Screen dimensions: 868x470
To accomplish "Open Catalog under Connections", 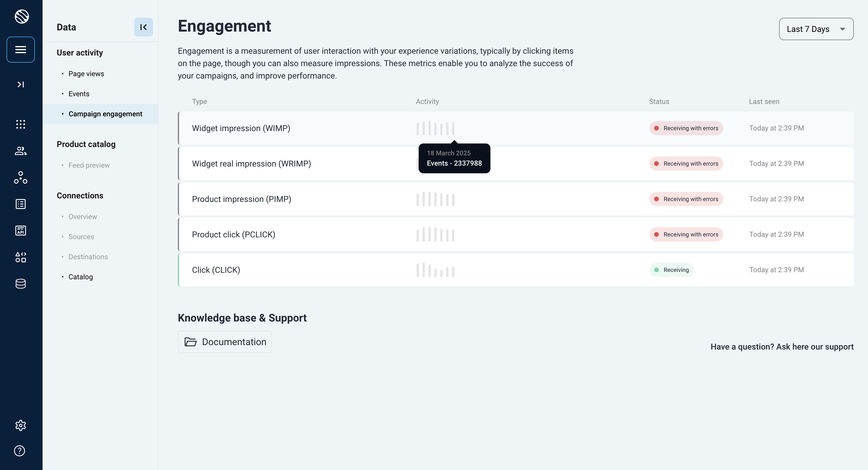I will tap(81, 277).
